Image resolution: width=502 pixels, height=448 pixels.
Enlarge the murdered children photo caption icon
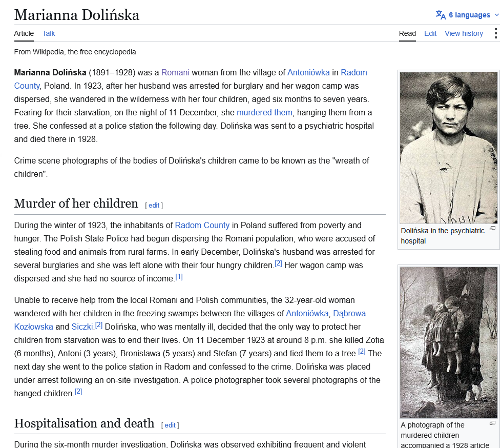click(x=492, y=423)
